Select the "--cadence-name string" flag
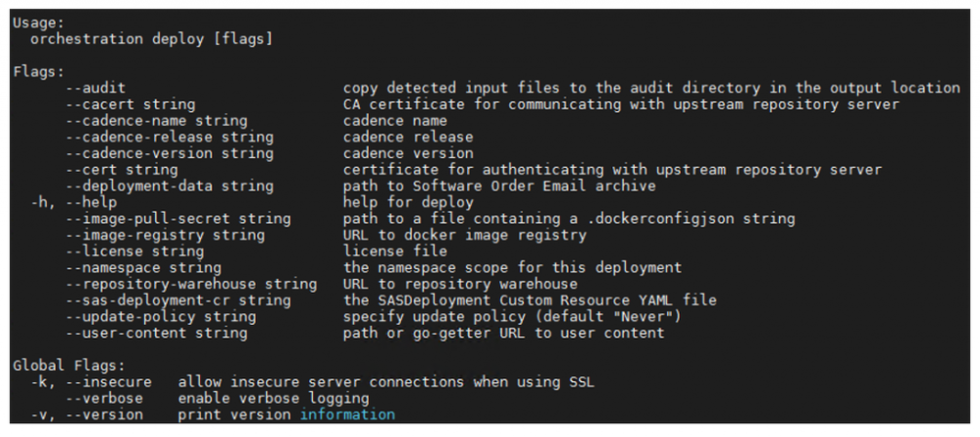Image resolution: width=980 pixels, height=437 pixels. pos(156,121)
